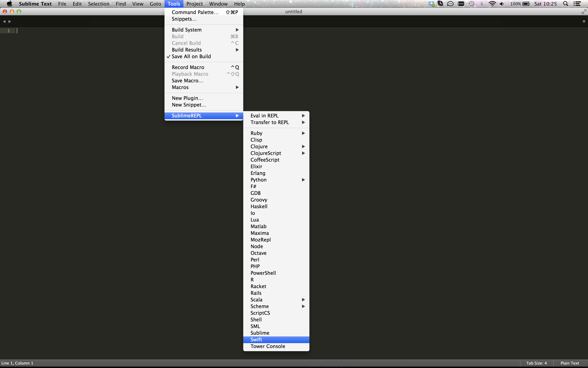
Task: Choose Snippets… in Tools menu
Action: click(x=204, y=19)
